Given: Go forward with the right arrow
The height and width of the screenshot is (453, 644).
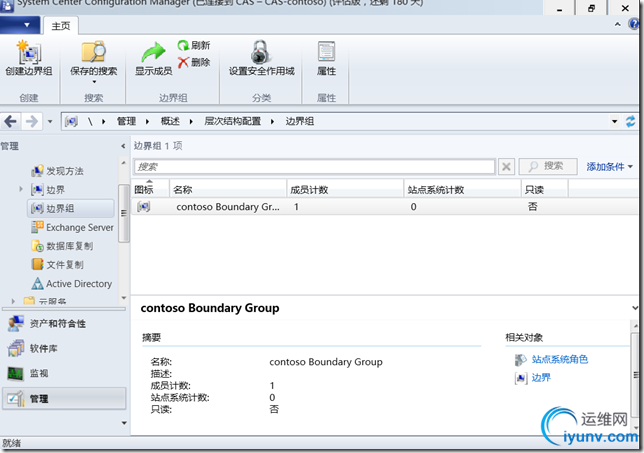Looking at the screenshot, I should pos(32,121).
